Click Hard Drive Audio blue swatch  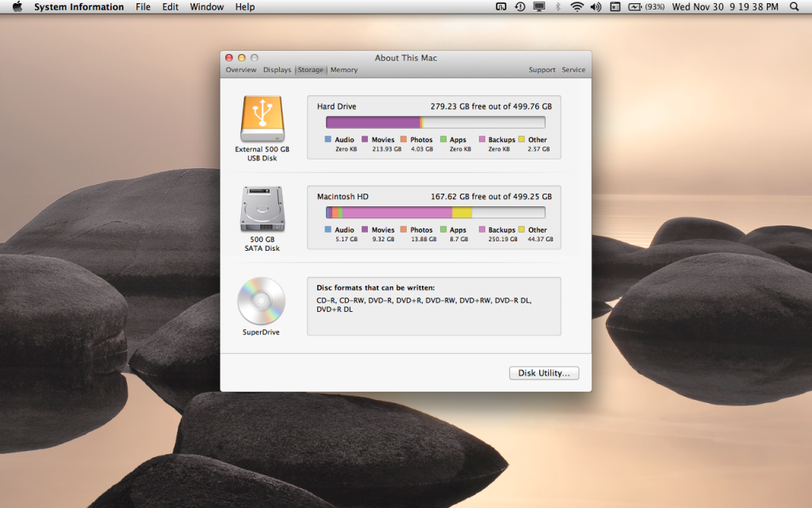coord(327,139)
